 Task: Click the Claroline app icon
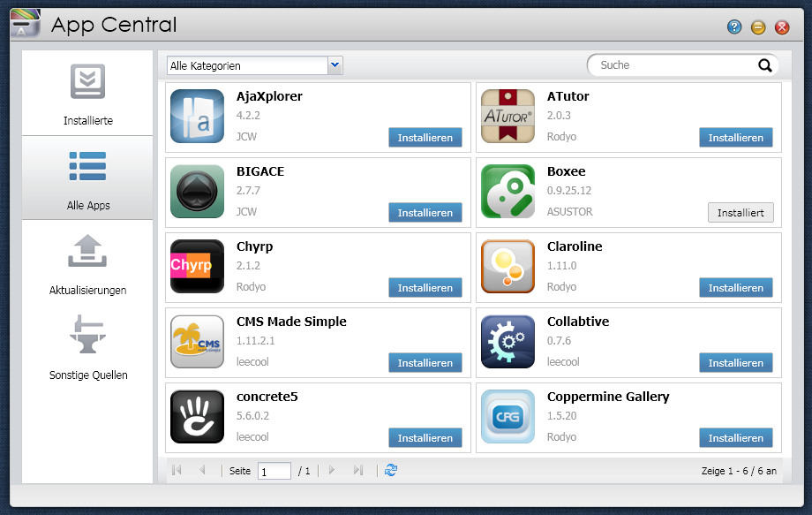pos(507,266)
